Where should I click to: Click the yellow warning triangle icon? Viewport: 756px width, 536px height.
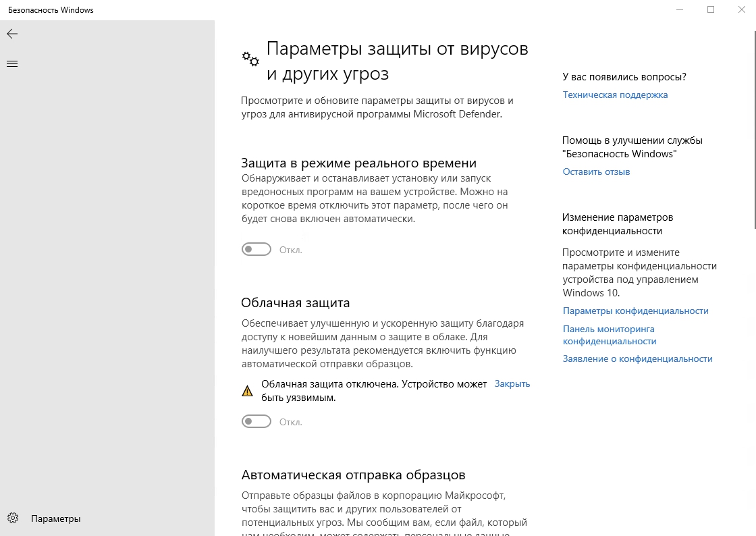coord(248,390)
